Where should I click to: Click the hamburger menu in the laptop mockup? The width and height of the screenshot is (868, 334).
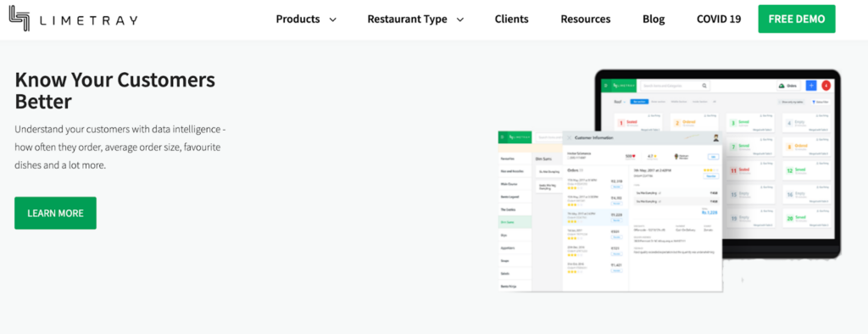point(605,86)
